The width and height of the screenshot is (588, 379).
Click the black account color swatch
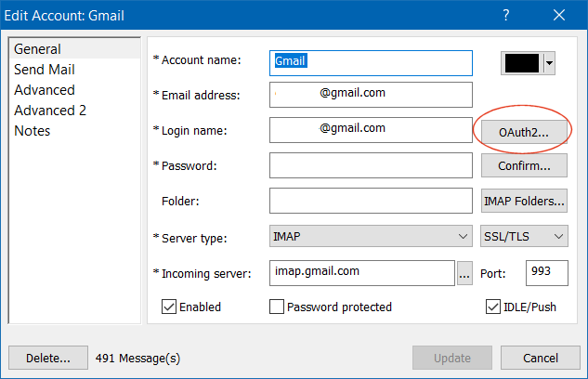point(522,63)
